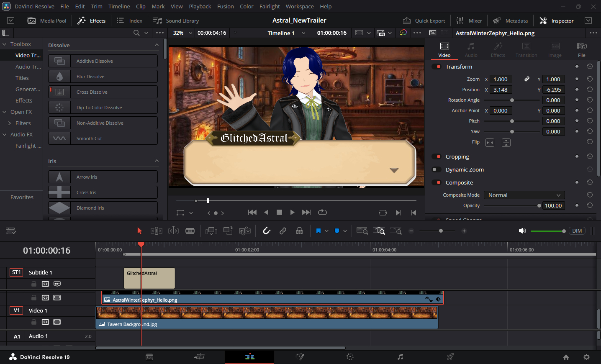Expand the Filters tree item
Viewport: 601px width, 364px height.
point(10,123)
